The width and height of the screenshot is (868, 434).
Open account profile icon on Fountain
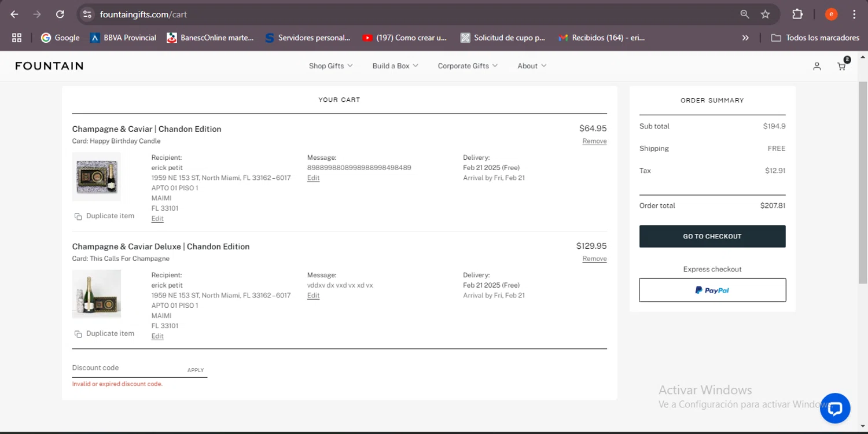[816, 67]
